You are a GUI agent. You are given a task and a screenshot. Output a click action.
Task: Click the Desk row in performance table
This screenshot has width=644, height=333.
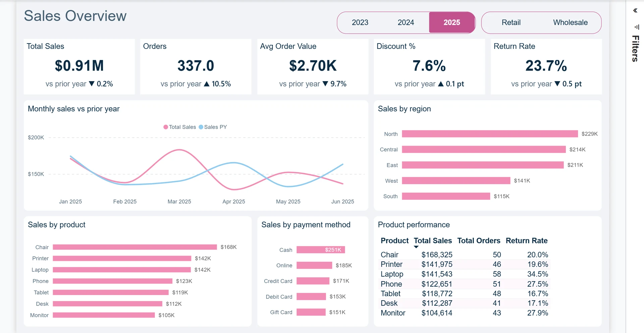(x=464, y=303)
